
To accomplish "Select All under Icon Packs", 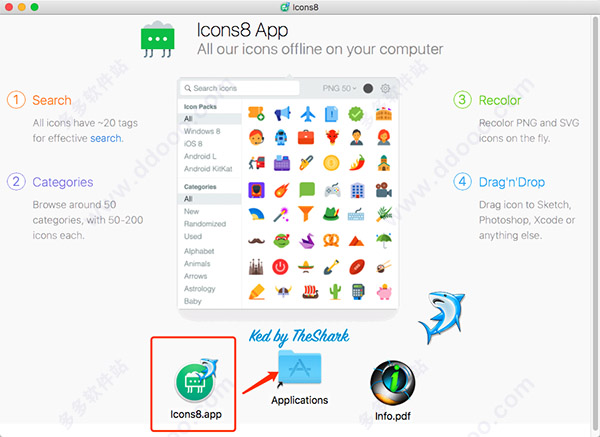I will (210, 119).
